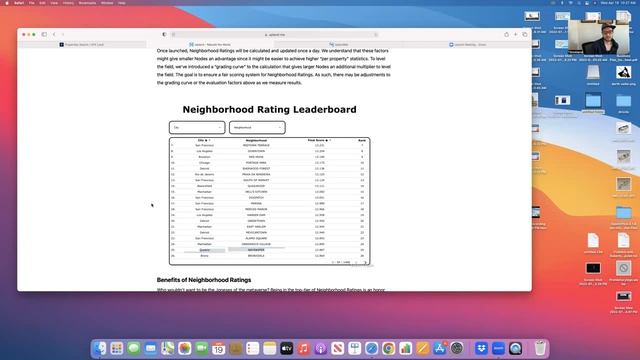The image size is (640, 360).
Task: Click Benefits of Neighborhood Ratings heading
Action: pyautogui.click(x=204, y=280)
